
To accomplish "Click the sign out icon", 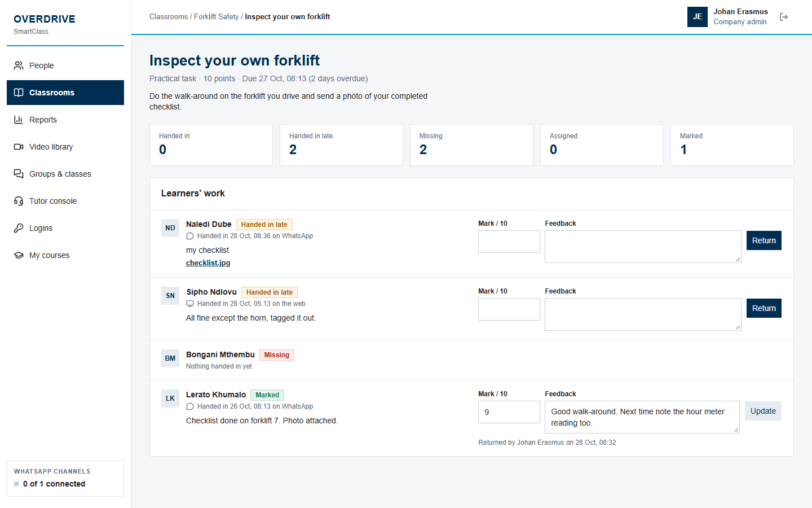I will 784,17.
